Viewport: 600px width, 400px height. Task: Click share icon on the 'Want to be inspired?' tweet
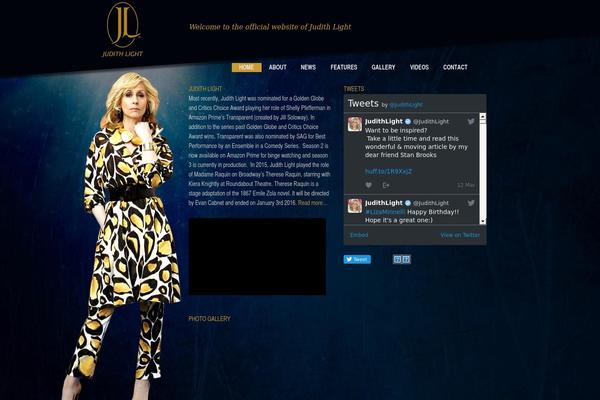386,185
